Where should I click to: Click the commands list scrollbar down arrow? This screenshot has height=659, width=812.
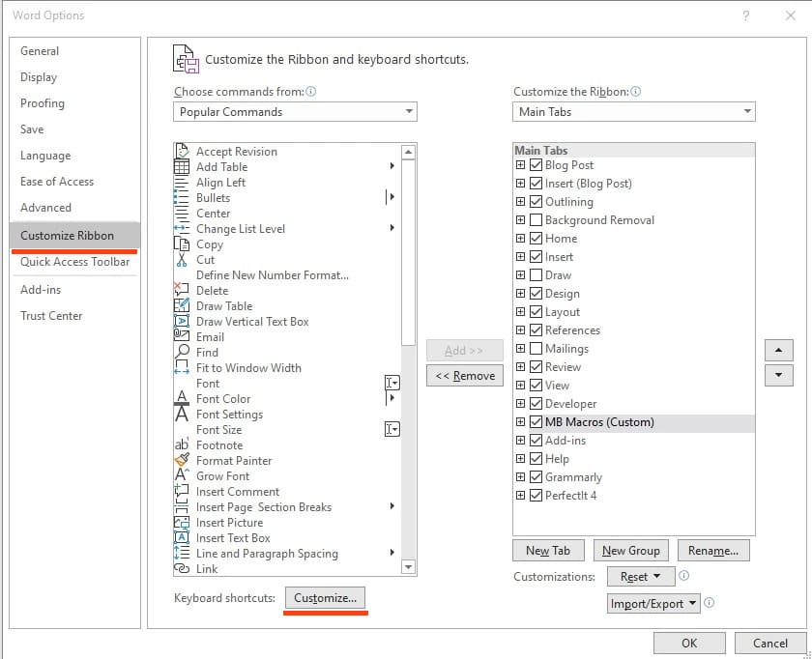coord(408,567)
